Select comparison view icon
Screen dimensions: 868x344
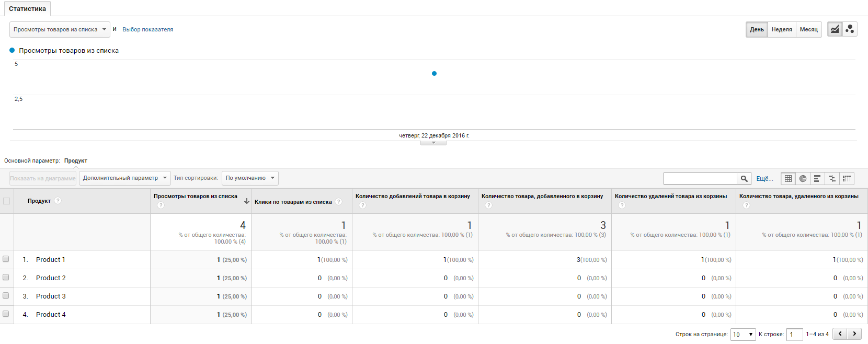(832, 178)
